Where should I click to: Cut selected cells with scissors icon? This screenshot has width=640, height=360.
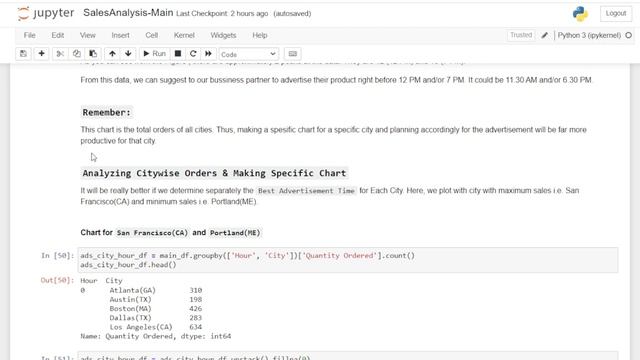pos(60,54)
